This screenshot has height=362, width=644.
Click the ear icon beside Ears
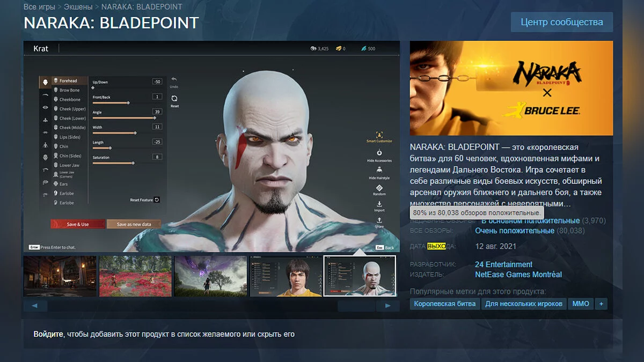[x=56, y=184]
